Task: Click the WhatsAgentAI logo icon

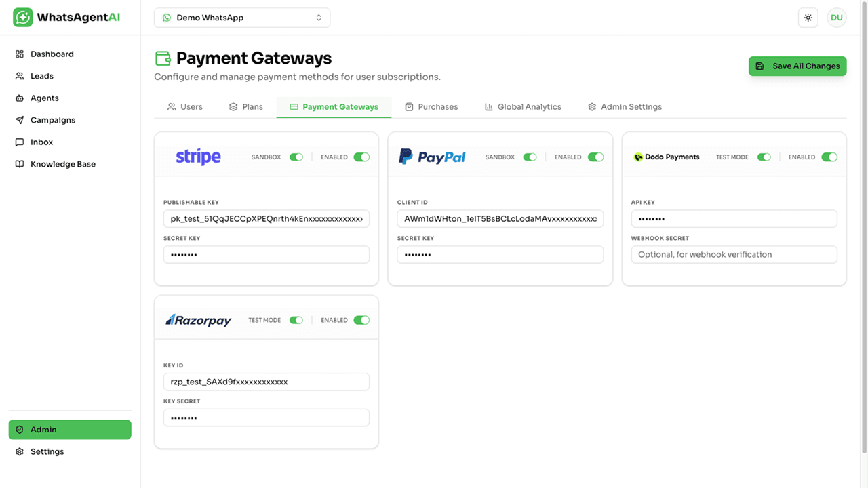Action: (x=23, y=18)
